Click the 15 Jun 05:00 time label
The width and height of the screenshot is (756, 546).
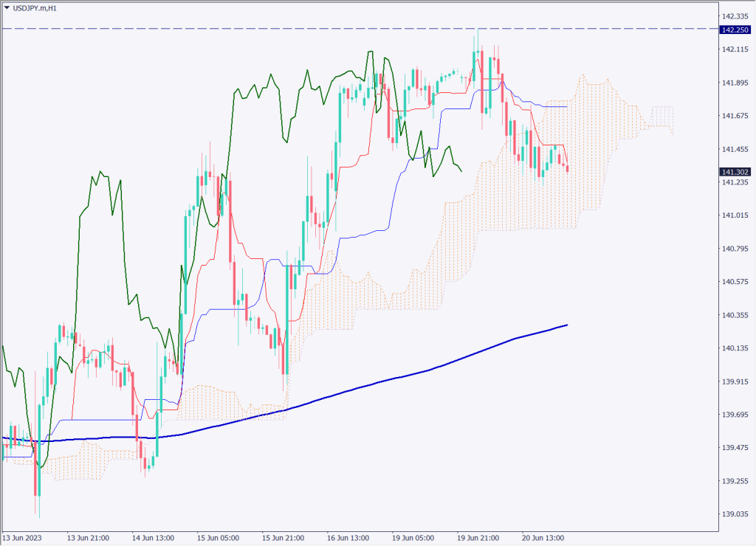[x=218, y=538]
